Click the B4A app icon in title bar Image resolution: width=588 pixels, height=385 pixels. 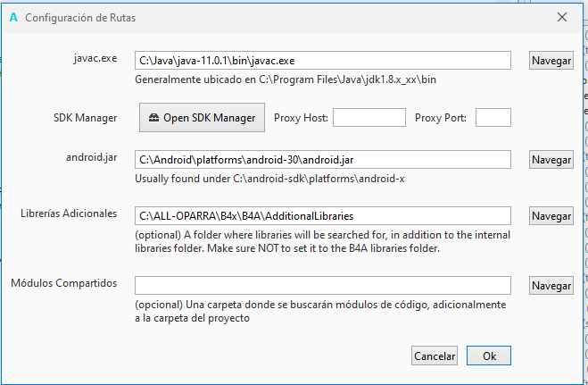12,17
